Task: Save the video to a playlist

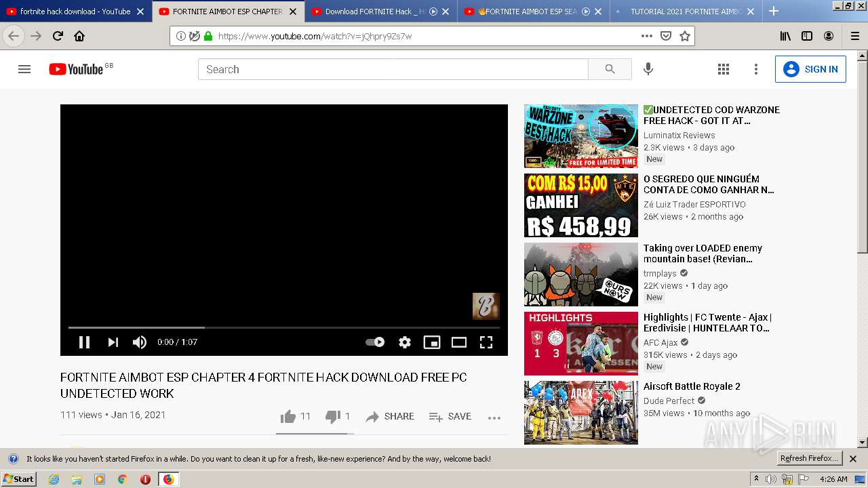Action: 450,416
